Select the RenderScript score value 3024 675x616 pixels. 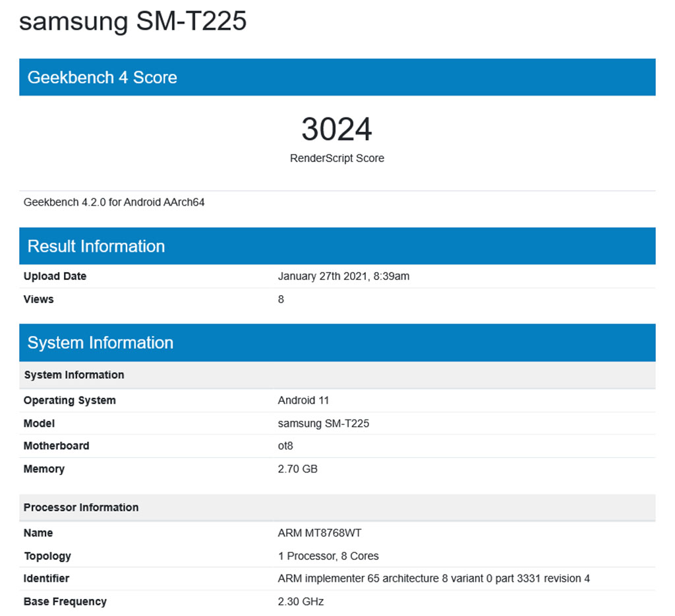point(337,129)
